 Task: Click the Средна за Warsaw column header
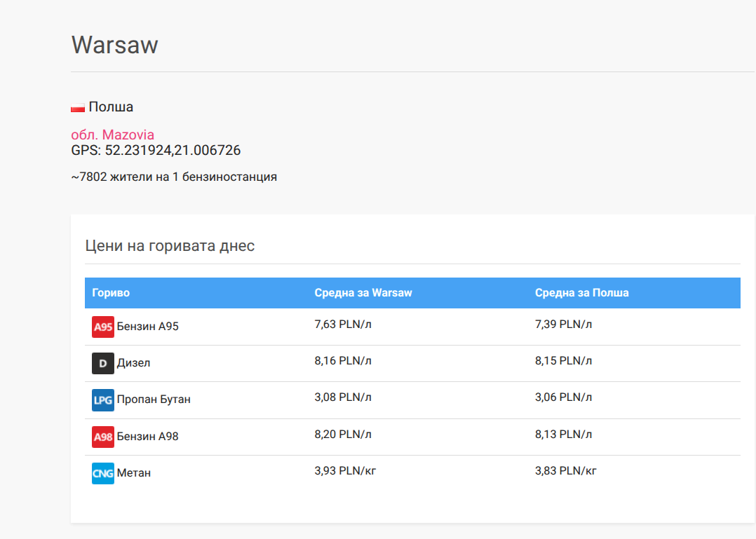pos(363,293)
